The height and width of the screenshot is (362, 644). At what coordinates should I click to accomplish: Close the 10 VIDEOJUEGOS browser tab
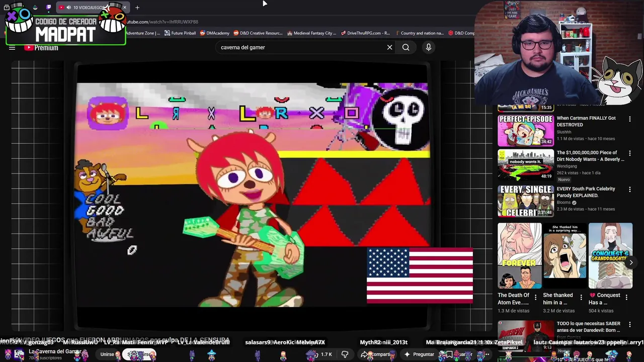(124, 8)
